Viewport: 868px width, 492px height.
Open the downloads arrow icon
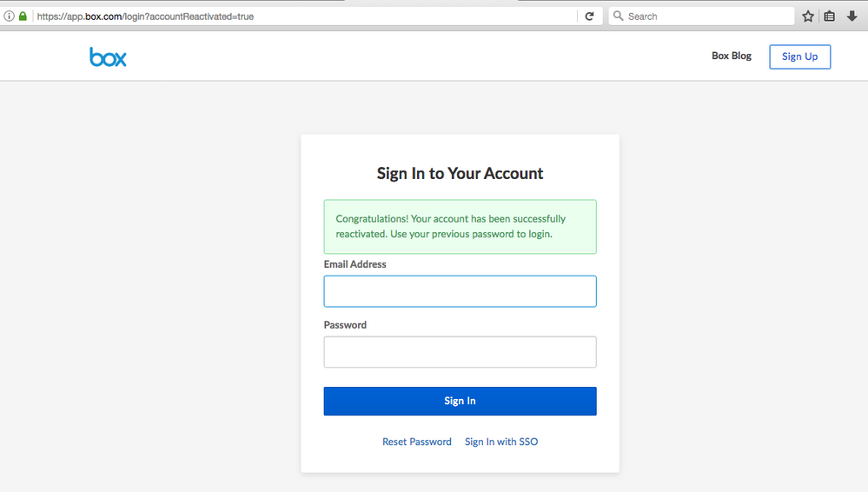[851, 17]
